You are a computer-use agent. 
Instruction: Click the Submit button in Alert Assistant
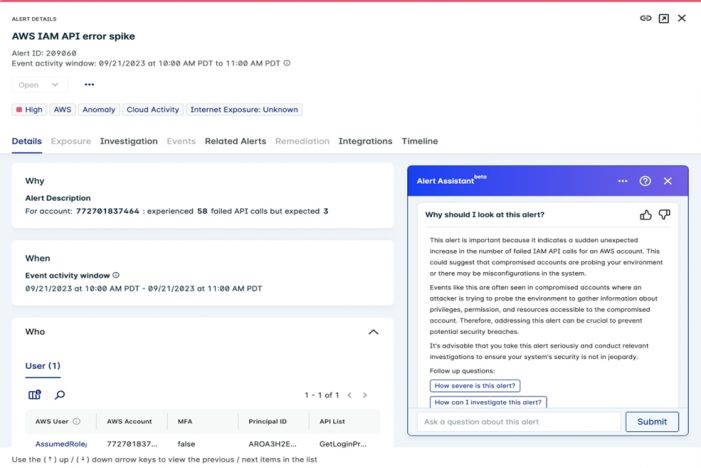(x=652, y=422)
